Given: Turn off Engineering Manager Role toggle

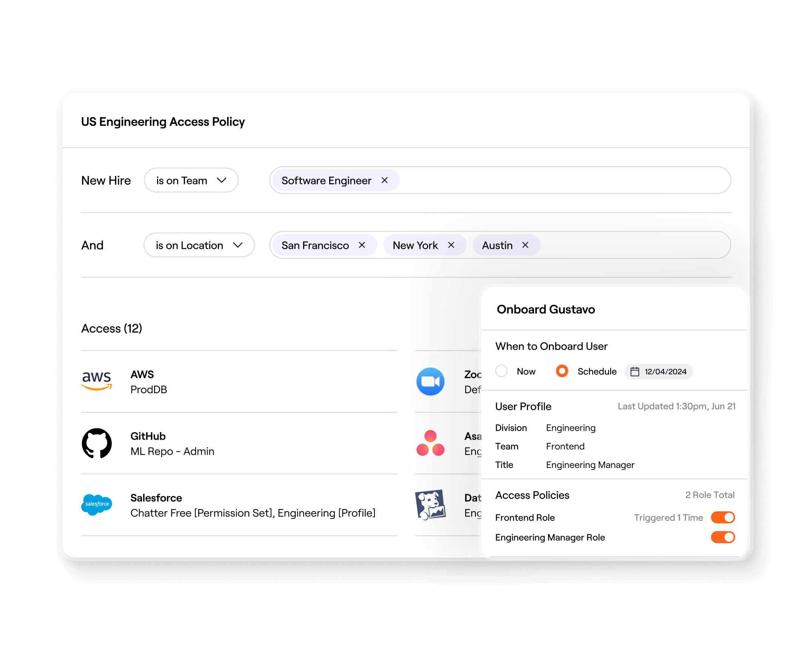Looking at the screenshot, I should pos(723,537).
